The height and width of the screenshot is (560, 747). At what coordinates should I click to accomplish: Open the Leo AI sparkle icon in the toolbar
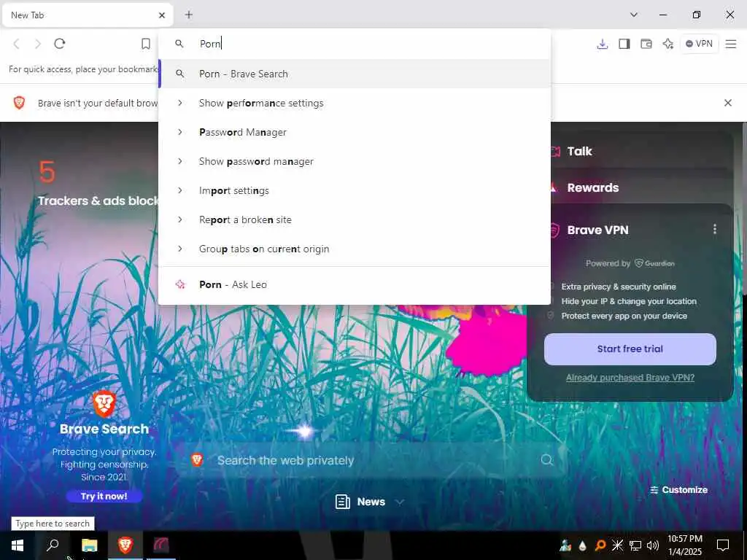668,44
